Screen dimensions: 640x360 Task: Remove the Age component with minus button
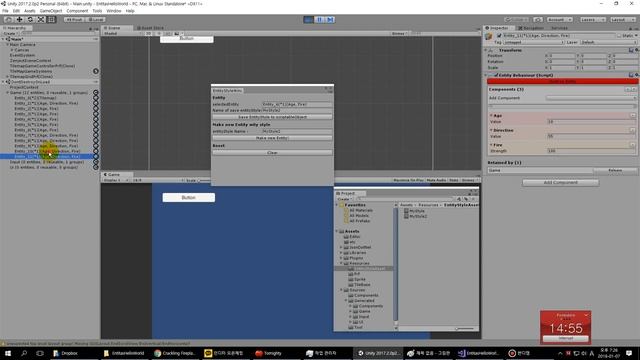632,116
